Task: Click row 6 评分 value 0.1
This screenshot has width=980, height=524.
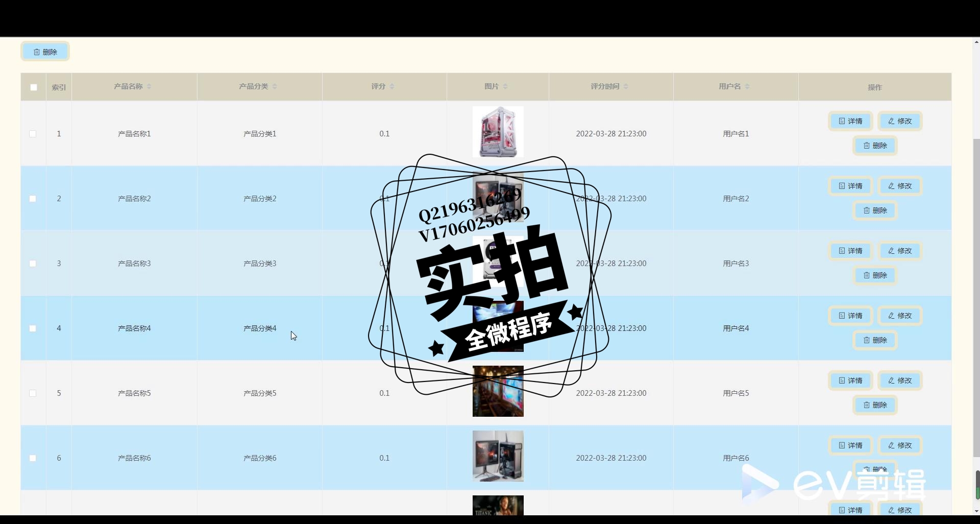Action: coord(384,458)
